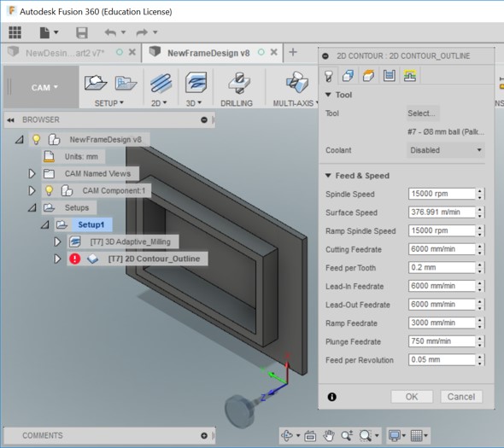This screenshot has height=448, width=504.
Task: Collapse the Feed & Speed section
Action: point(357,176)
